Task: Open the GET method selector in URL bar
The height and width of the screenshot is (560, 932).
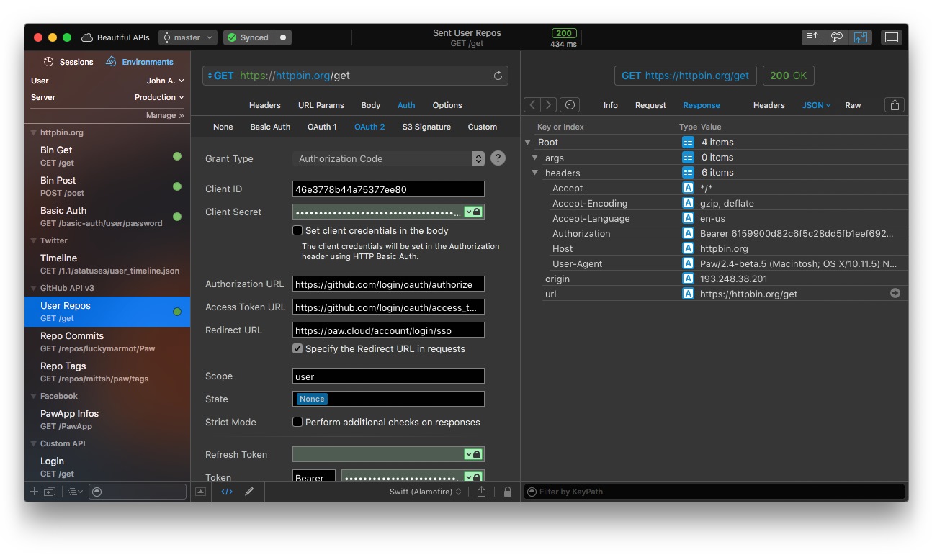Action: (x=220, y=76)
